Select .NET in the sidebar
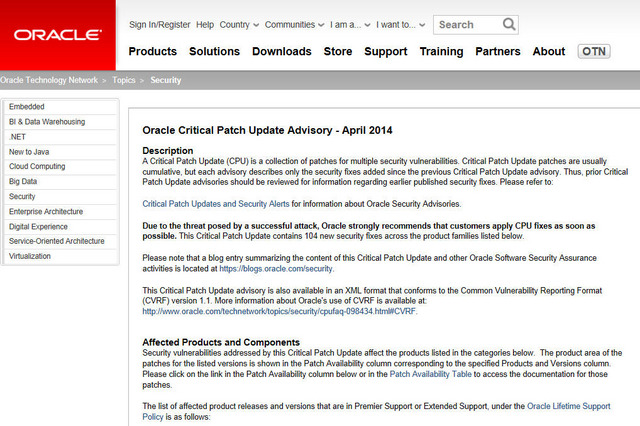Screen dimensions: 640x426 click(60, 137)
